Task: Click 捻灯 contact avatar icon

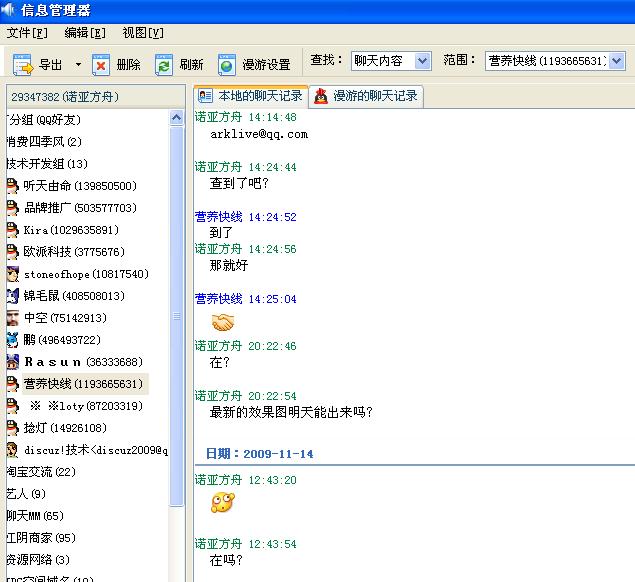Action: pos(13,428)
